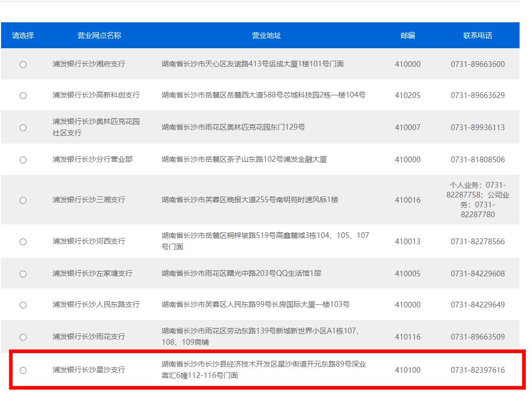Screen dimensions: 532x394
Task: Click postal code 410100
Action: (x=408, y=370)
